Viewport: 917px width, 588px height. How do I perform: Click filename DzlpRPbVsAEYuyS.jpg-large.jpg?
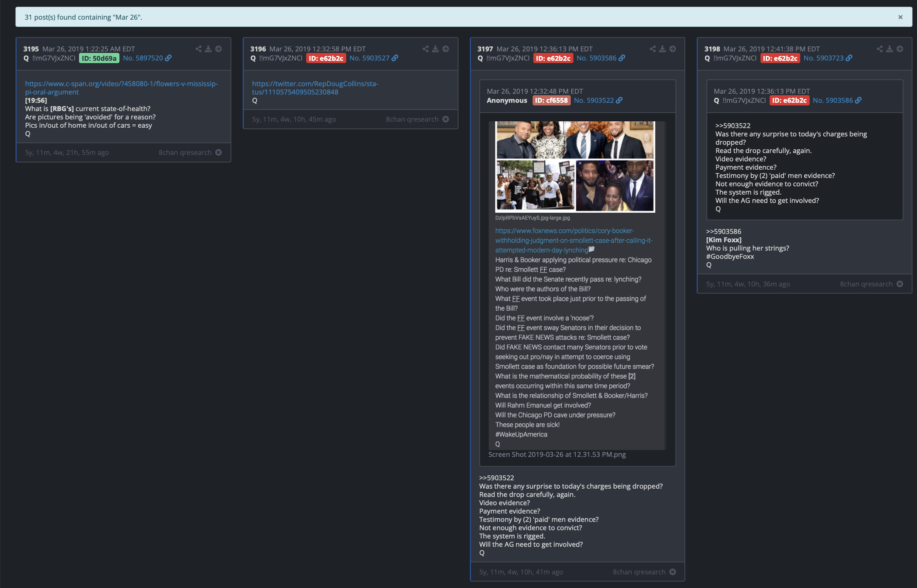coord(533,218)
